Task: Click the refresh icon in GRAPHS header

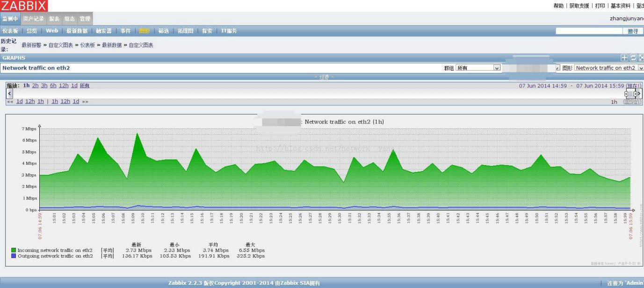Action: point(633,58)
